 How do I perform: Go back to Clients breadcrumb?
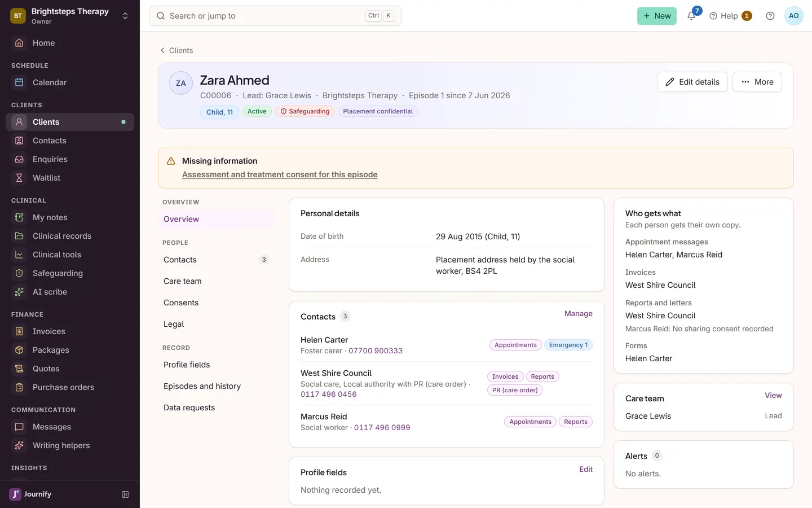click(176, 50)
